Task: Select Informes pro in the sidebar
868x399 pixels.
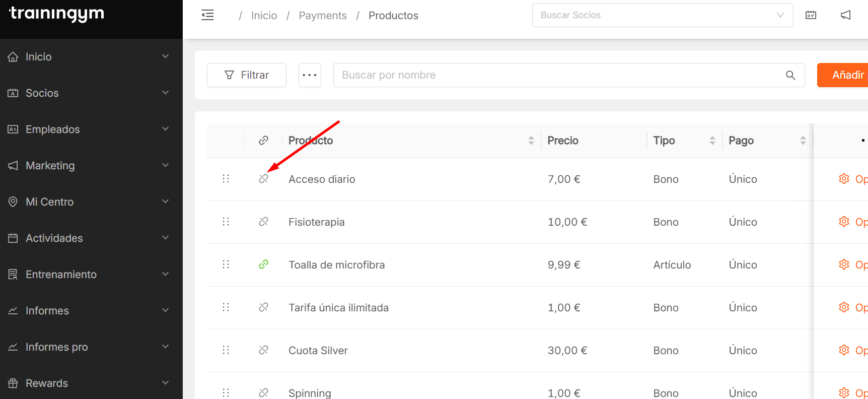Action: coord(91,347)
